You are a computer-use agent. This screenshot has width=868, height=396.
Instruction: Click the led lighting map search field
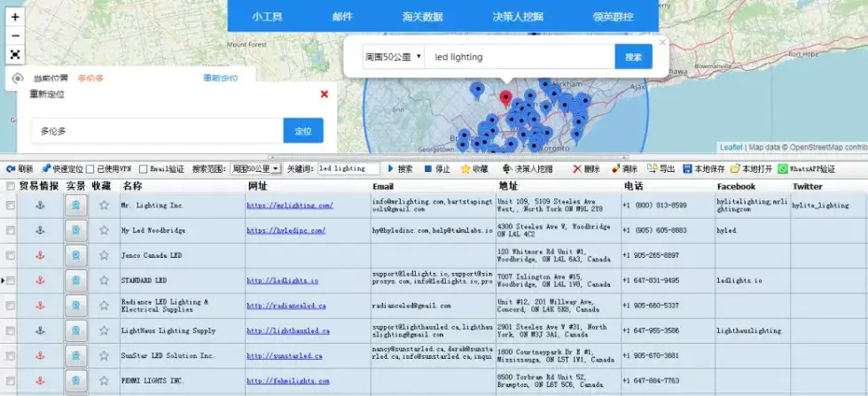coord(520,57)
